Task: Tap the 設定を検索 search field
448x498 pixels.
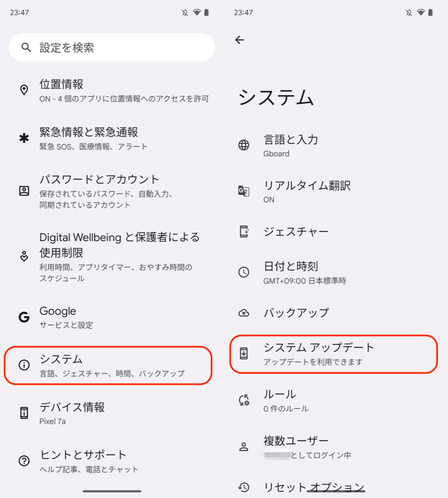Action: tap(118, 48)
